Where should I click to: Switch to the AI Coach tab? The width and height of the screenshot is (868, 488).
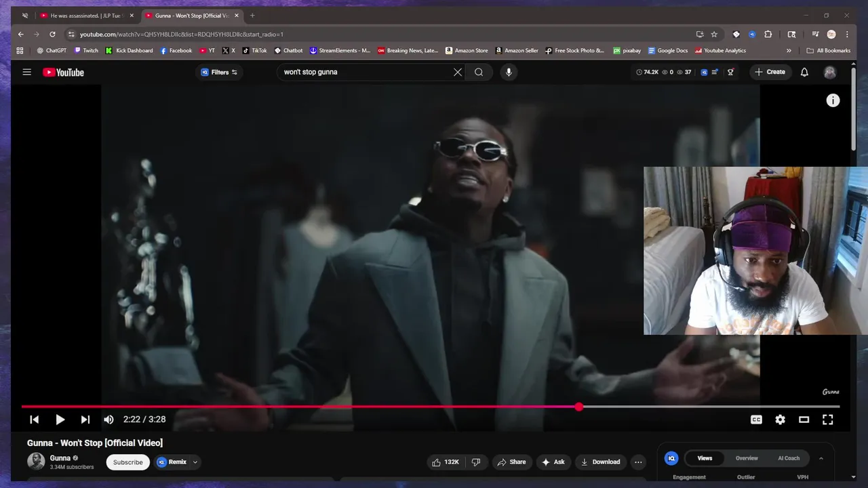[789, 458]
